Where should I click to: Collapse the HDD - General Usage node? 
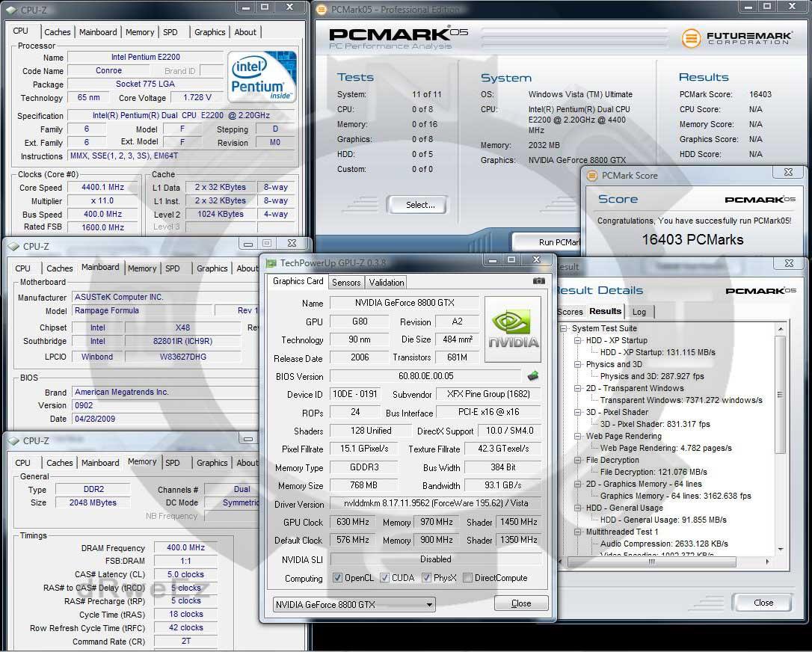pos(578,508)
